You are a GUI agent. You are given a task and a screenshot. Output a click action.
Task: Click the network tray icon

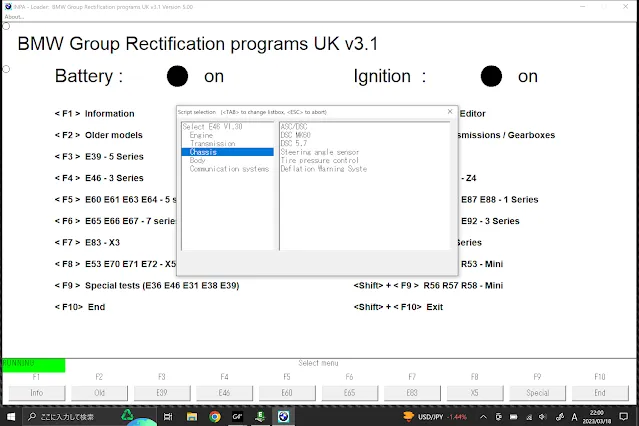click(x=529, y=417)
